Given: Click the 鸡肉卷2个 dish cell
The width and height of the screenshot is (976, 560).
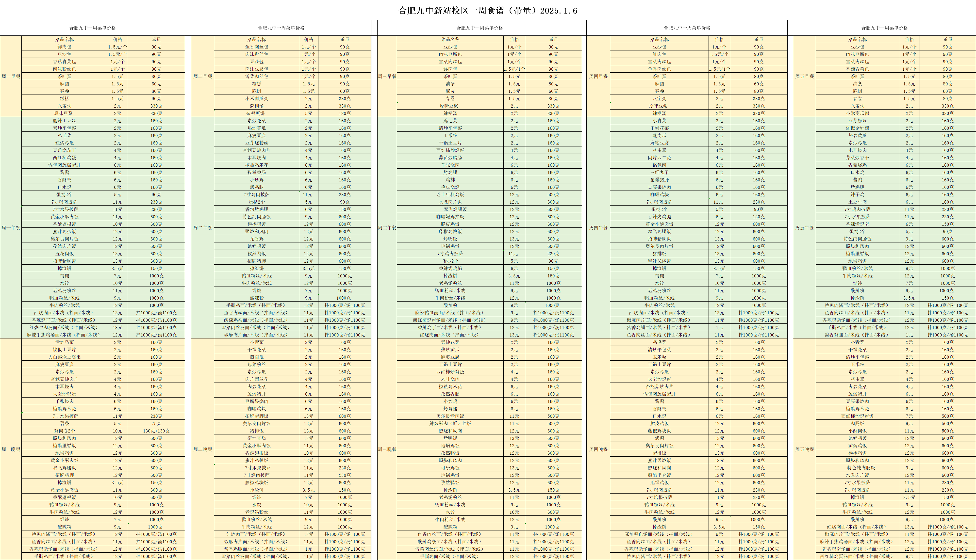Looking at the screenshot, I should pyautogui.click(x=64, y=431).
